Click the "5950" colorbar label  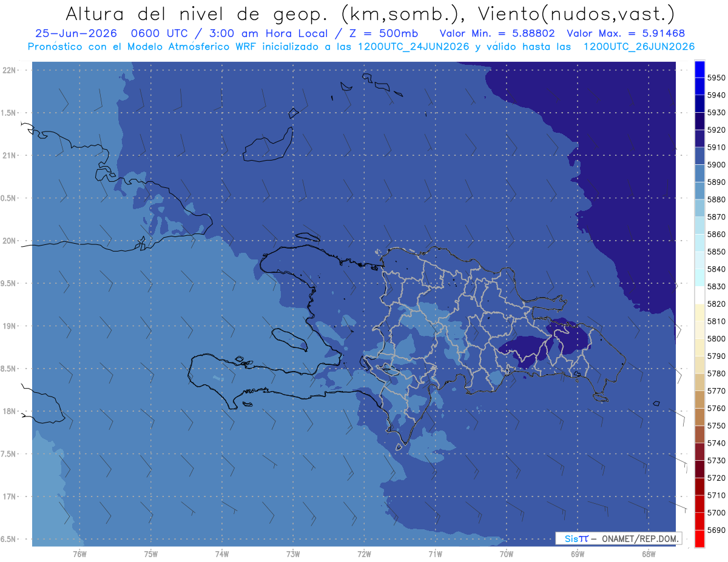pyautogui.click(x=716, y=78)
